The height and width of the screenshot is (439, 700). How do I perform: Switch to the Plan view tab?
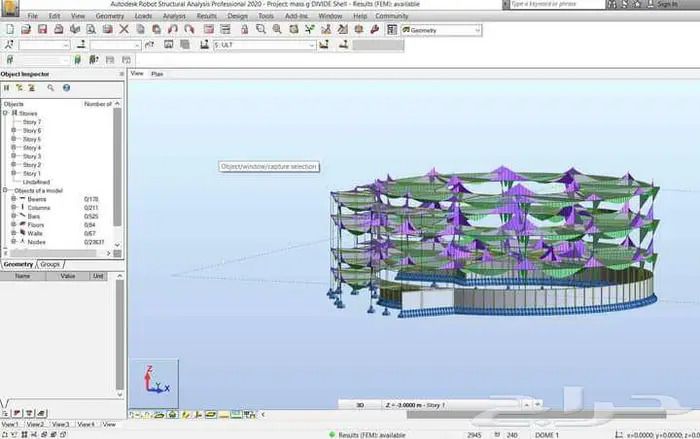(x=157, y=74)
